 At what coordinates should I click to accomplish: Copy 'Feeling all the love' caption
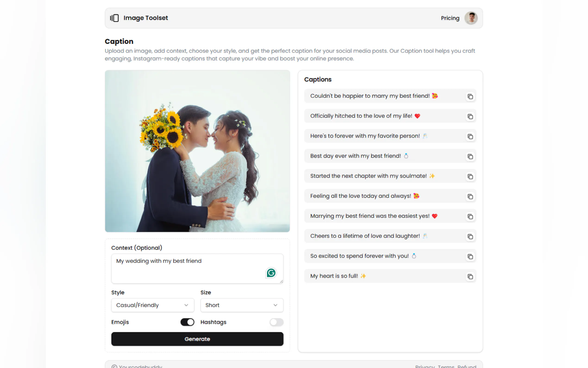point(470,197)
